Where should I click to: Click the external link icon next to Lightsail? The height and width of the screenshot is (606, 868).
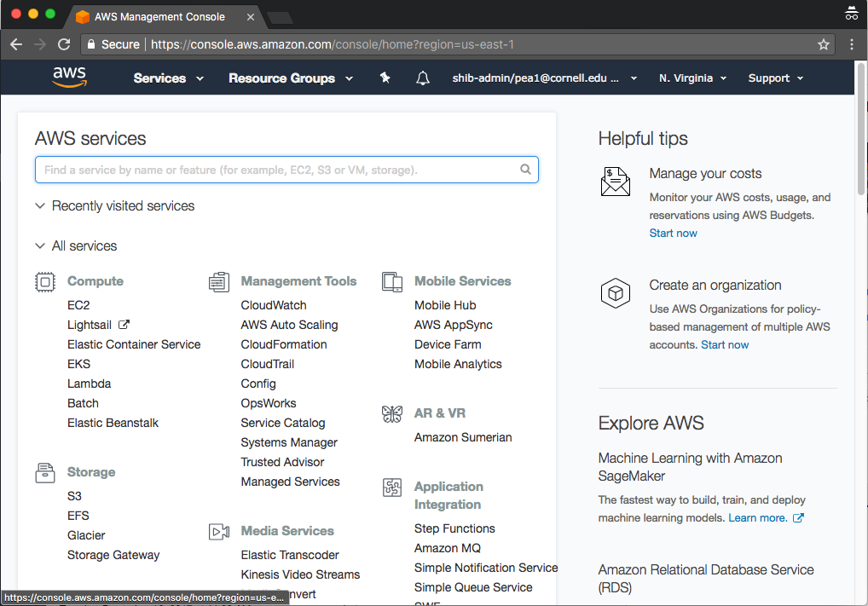(x=124, y=324)
